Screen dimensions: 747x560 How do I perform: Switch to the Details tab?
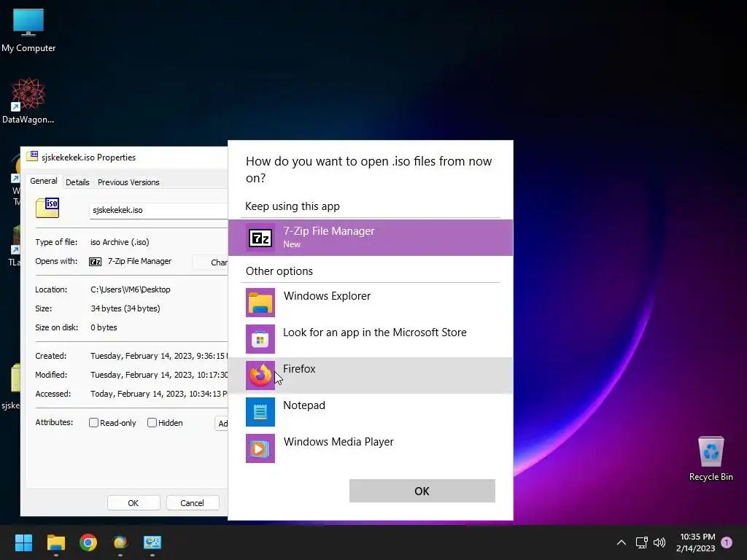(x=77, y=182)
